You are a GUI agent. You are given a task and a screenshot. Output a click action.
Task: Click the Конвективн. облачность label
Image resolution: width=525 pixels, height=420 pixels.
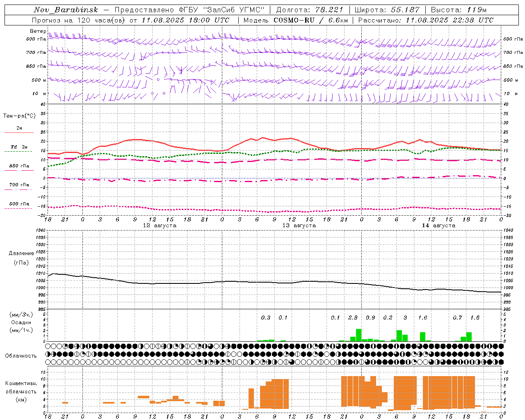21,387
